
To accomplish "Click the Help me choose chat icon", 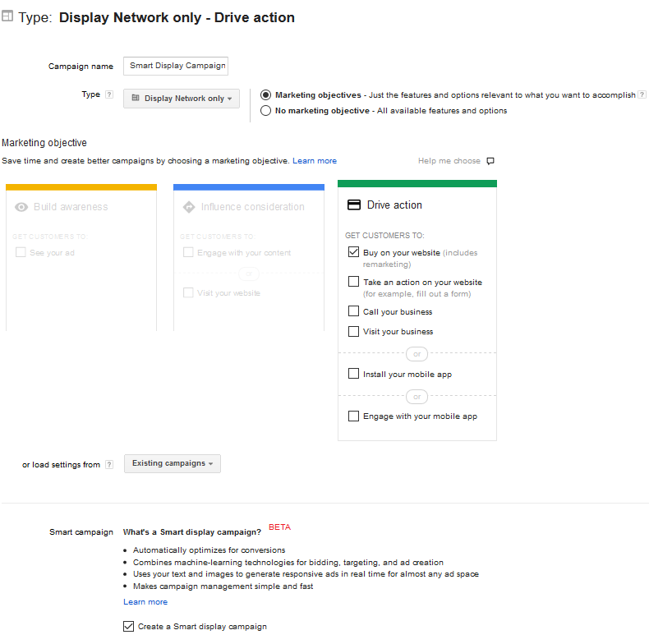I will tap(490, 161).
